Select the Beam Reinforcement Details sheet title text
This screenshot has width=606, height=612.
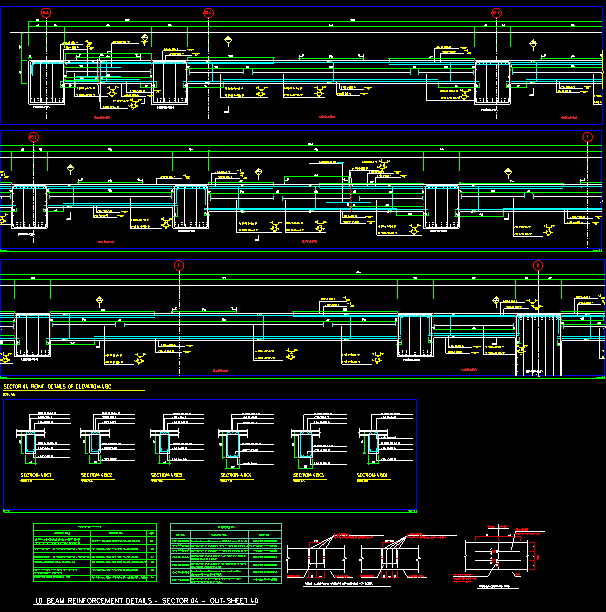146,601
